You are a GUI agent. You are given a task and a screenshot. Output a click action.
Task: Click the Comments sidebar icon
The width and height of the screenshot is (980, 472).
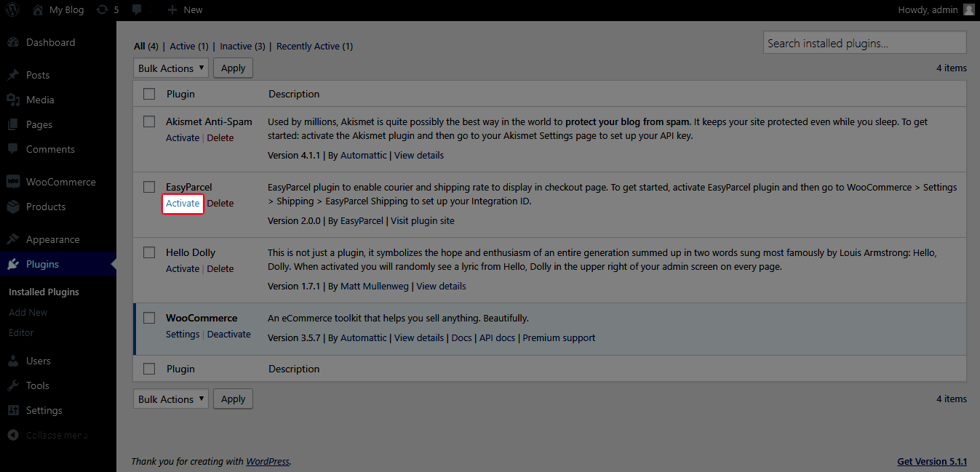point(13,149)
